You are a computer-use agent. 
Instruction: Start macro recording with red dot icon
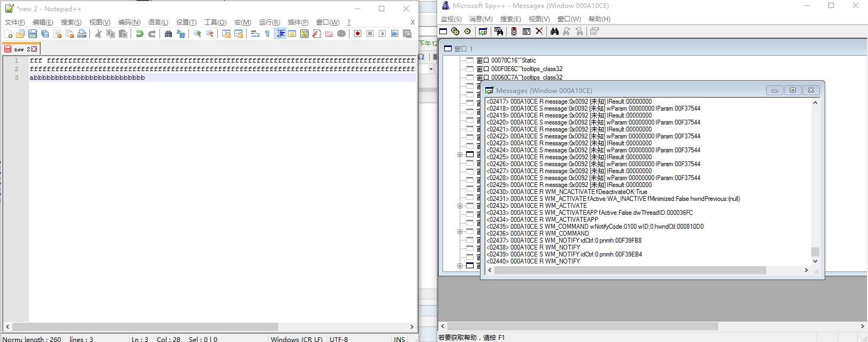(x=358, y=34)
